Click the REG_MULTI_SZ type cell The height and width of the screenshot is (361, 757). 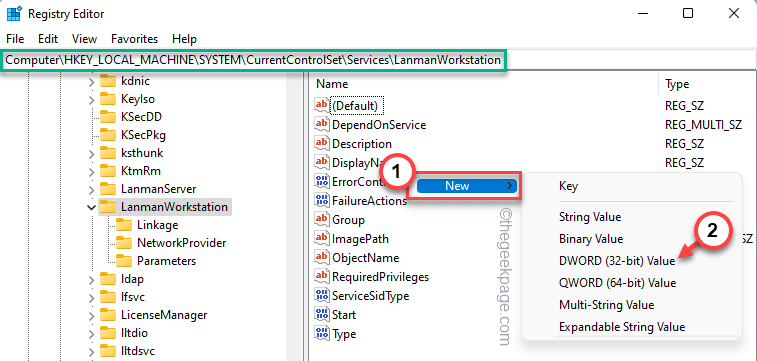pyautogui.click(x=703, y=125)
